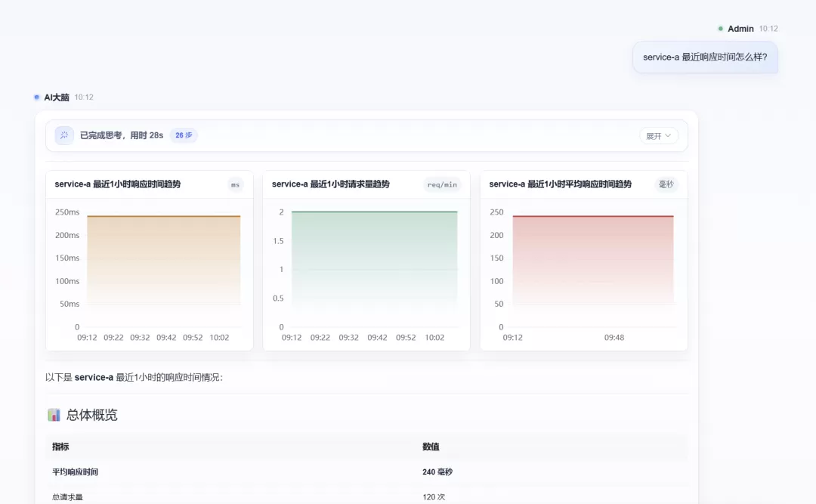Click the green request volume area chart
The height and width of the screenshot is (504, 816).
pos(374,258)
